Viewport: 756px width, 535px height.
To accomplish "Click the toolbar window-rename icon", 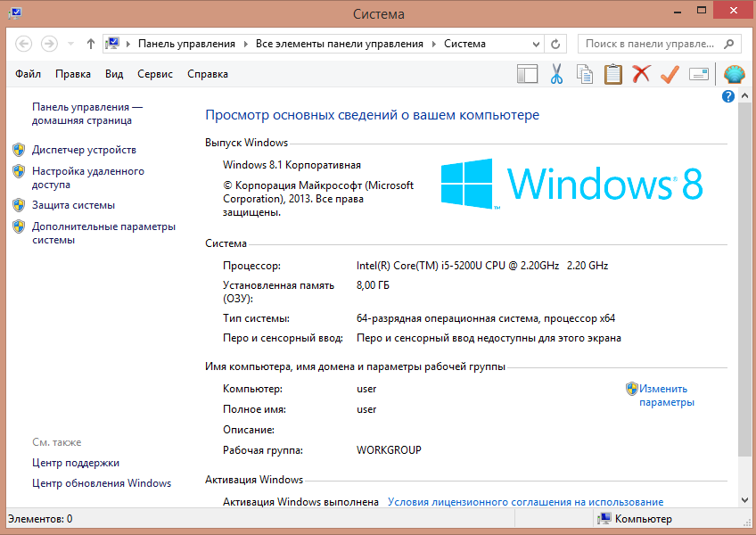I will tap(699, 74).
